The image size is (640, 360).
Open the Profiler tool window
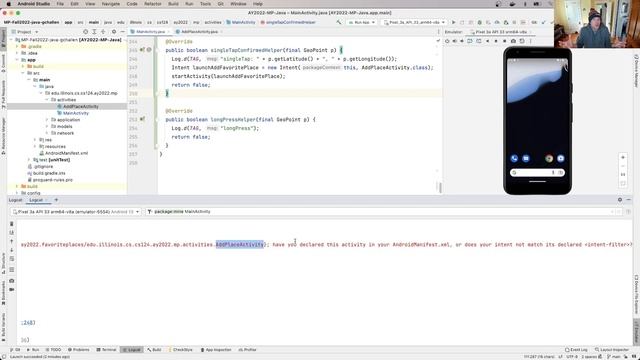247,350
